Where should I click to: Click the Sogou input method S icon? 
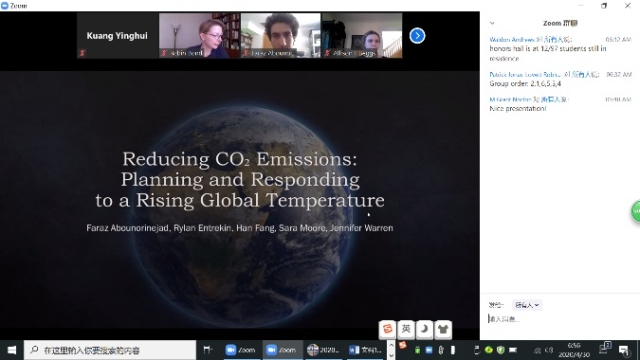pos(387,329)
